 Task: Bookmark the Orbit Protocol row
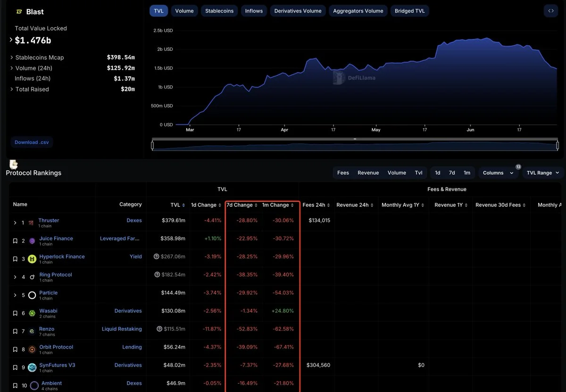[x=15, y=350]
